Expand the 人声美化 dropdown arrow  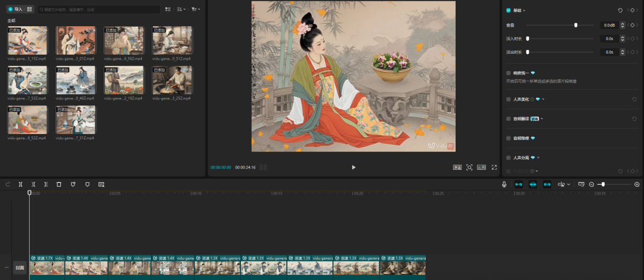[x=543, y=99]
